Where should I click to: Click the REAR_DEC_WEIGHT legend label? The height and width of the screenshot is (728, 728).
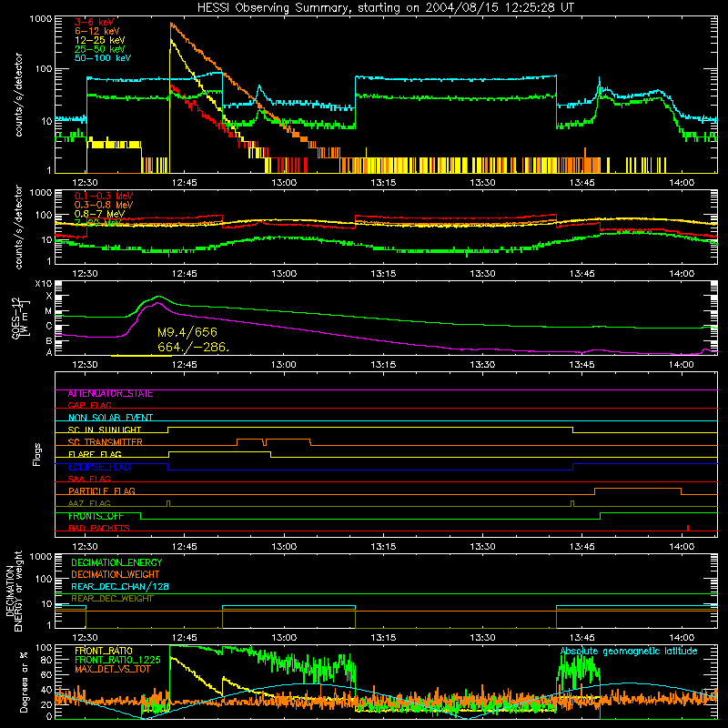pos(112,599)
